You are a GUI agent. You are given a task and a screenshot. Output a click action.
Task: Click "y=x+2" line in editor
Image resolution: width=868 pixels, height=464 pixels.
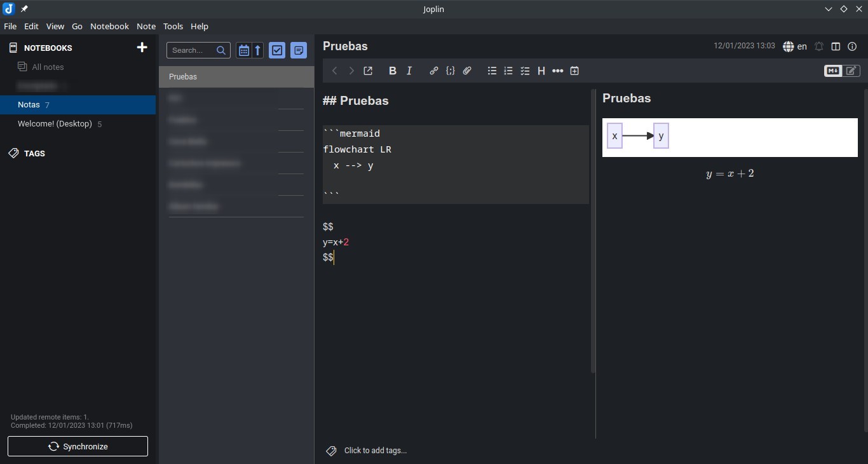[x=336, y=242]
